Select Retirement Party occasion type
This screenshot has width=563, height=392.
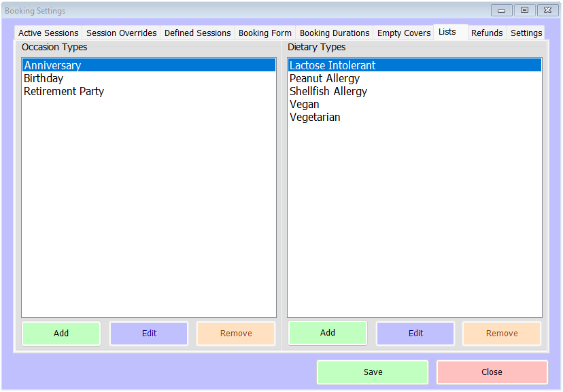[64, 91]
